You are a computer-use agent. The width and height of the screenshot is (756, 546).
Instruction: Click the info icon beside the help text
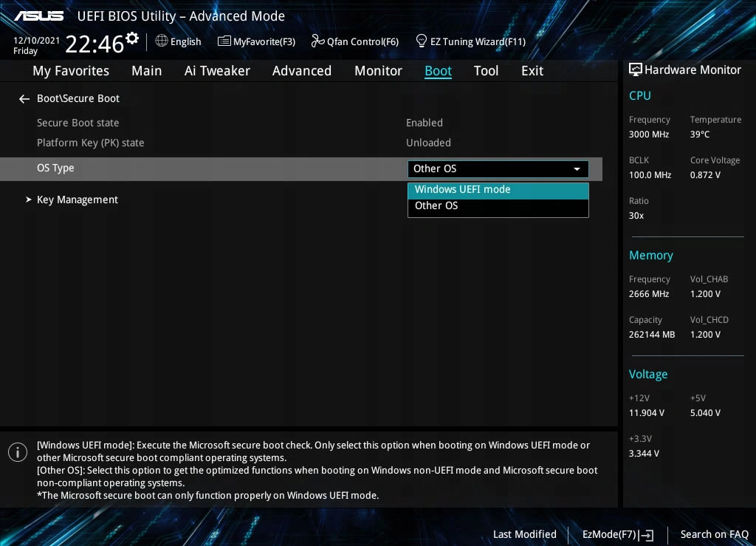tap(18, 452)
